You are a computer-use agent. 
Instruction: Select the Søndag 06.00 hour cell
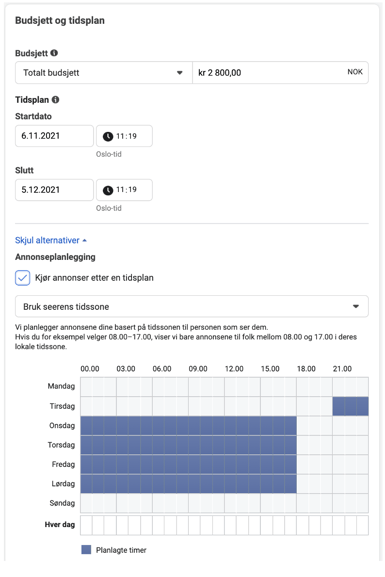click(x=159, y=503)
